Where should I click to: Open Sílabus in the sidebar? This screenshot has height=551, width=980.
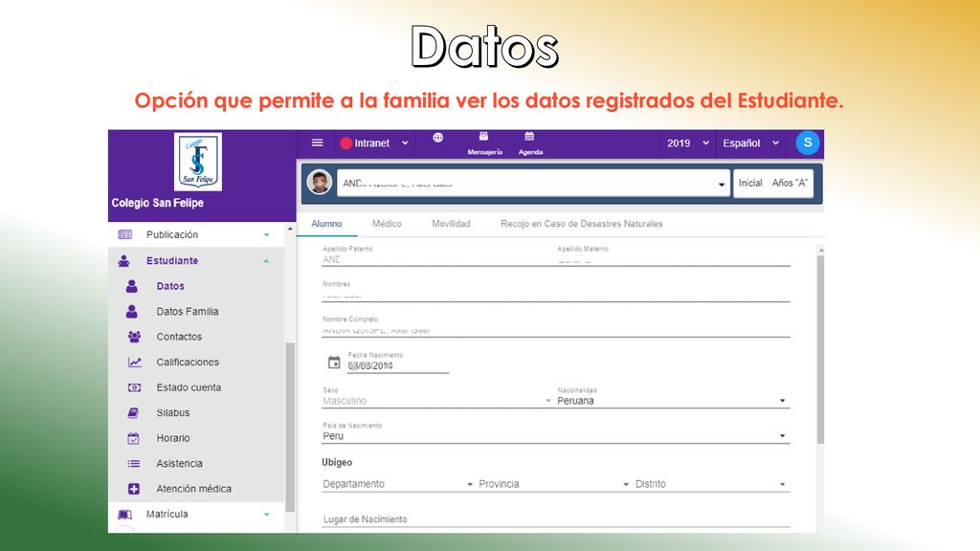(x=172, y=413)
